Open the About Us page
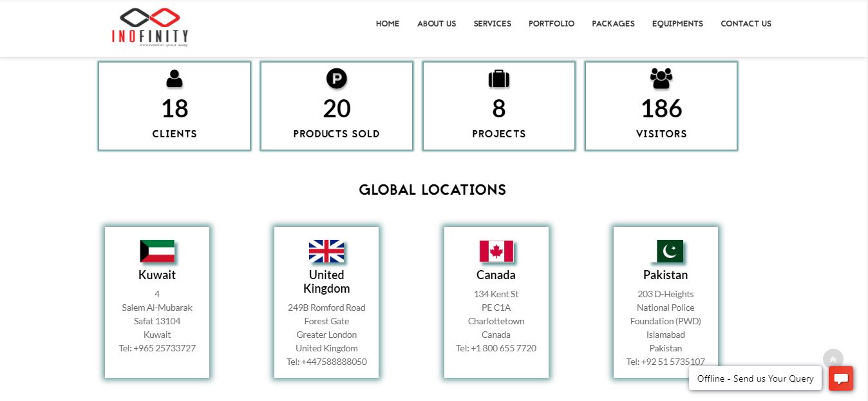The height and width of the screenshot is (401, 868). coord(437,24)
